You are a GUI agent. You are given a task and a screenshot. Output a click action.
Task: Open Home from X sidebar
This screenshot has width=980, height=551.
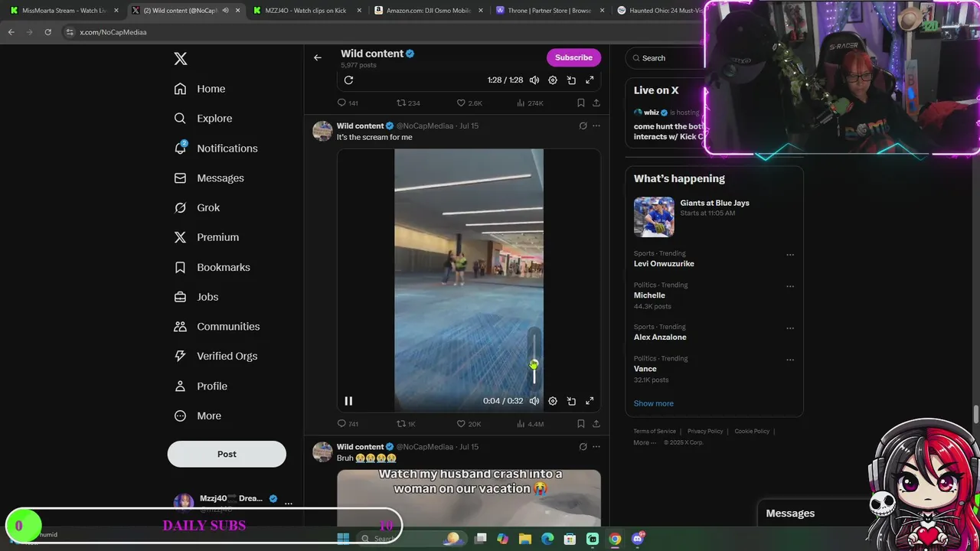pyautogui.click(x=200, y=89)
